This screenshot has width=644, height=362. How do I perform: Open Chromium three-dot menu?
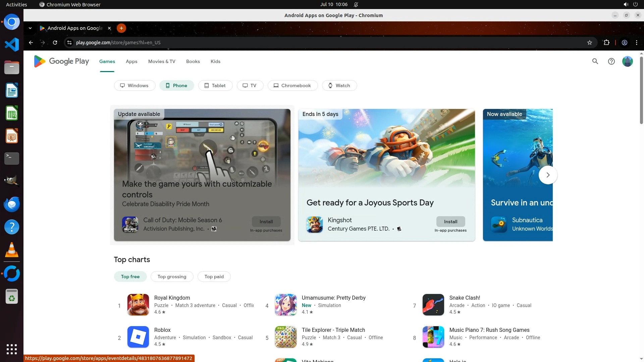click(x=636, y=43)
